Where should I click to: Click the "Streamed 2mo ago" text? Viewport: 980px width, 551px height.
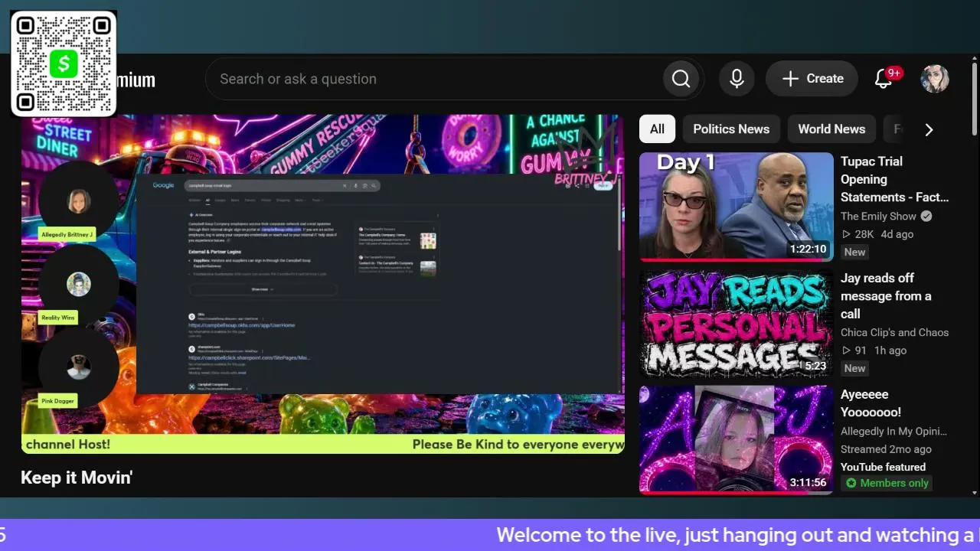pos(886,449)
